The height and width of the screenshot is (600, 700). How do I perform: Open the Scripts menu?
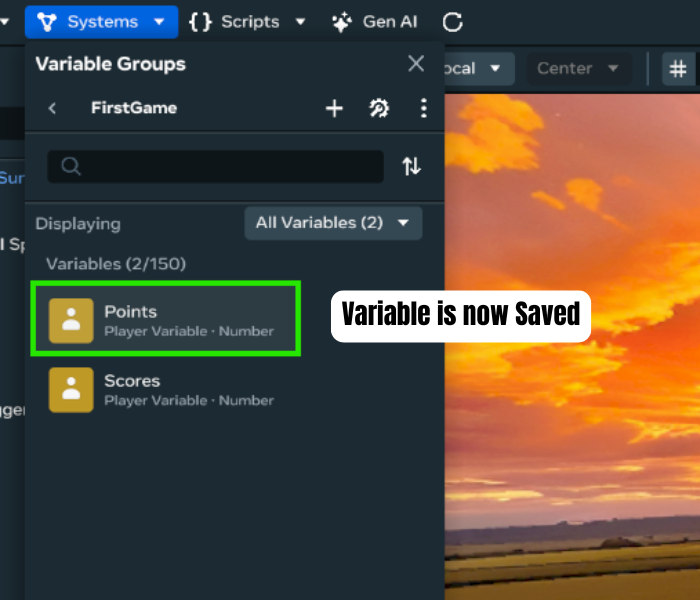[x=247, y=21]
